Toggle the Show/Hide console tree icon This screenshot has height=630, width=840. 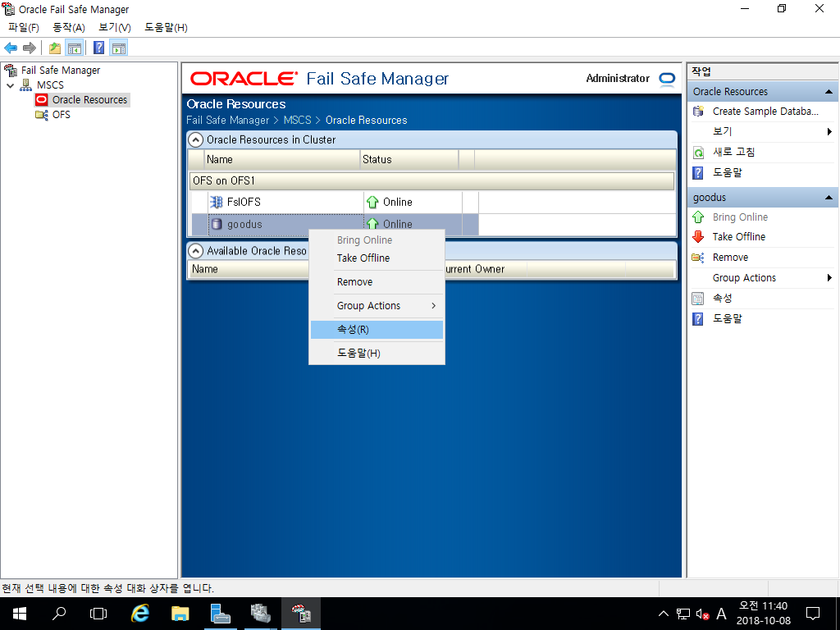(75, 48)
